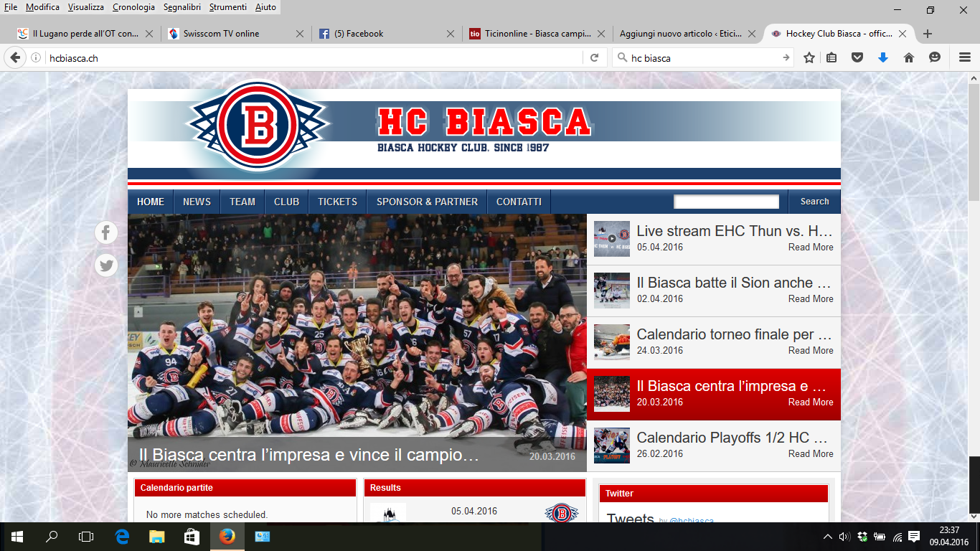
Task: Open File Explorer from taskbar
Action: (156, 537)
